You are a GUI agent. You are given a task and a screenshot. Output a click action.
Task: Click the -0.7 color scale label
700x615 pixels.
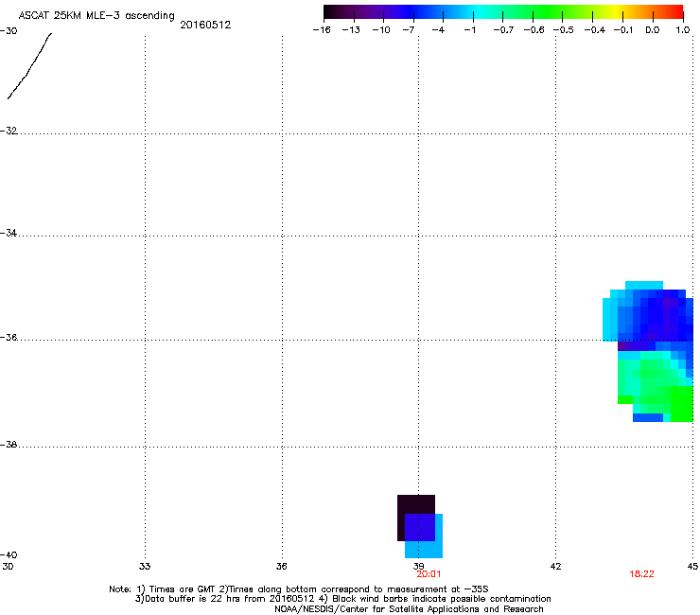pos(503,30)
